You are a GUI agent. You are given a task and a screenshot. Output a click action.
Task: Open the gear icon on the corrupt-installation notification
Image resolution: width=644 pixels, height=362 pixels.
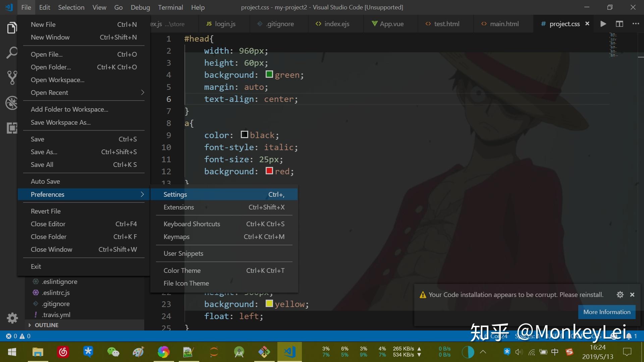(620, 295)
